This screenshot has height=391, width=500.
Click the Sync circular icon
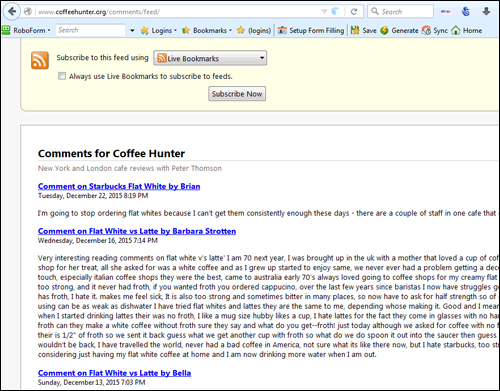pyautogui.click(x=426, y=30)
